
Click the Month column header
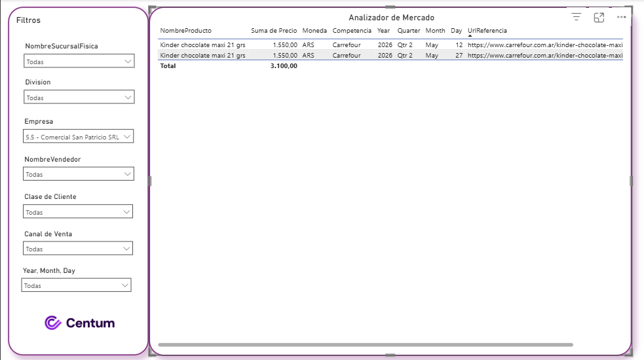tap(436, 30)
